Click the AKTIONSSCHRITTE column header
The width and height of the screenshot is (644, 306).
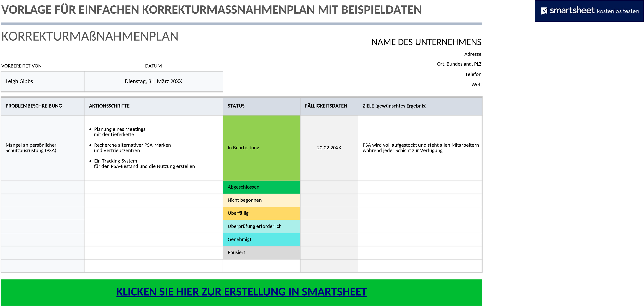pyautogui.click(x=154, y=106)
